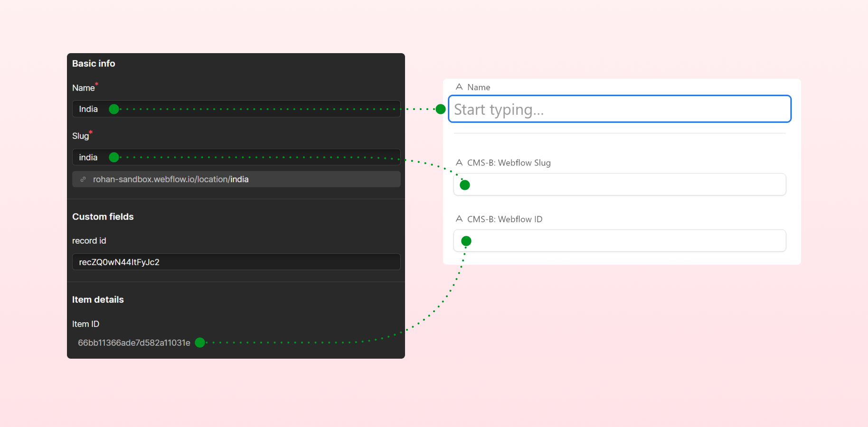Viewport: 868px width, 427px height.
Task: Click the Name field containing India
Action: click(x=236, y=109)
